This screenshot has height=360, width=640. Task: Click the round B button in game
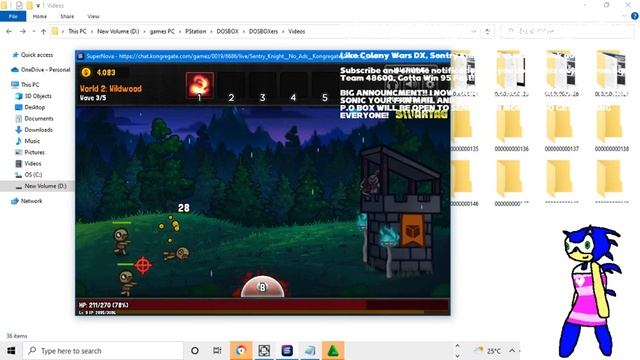(x=262, y=287)
